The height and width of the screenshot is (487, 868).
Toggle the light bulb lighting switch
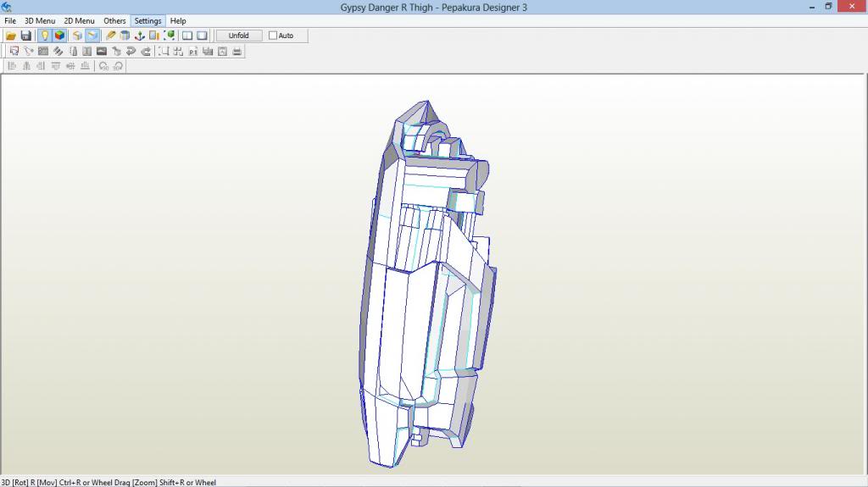coord(45,36)
